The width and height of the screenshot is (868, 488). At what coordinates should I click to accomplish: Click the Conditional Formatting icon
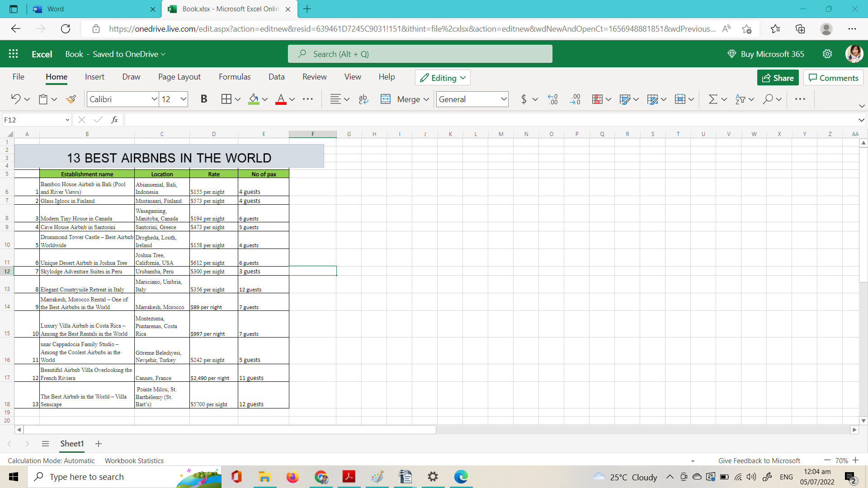point(597,99)
